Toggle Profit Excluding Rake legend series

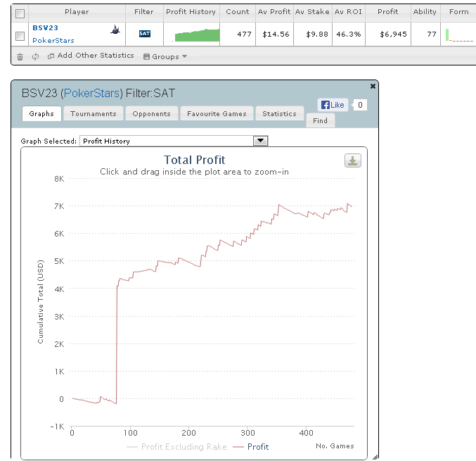tap(176, 447)
